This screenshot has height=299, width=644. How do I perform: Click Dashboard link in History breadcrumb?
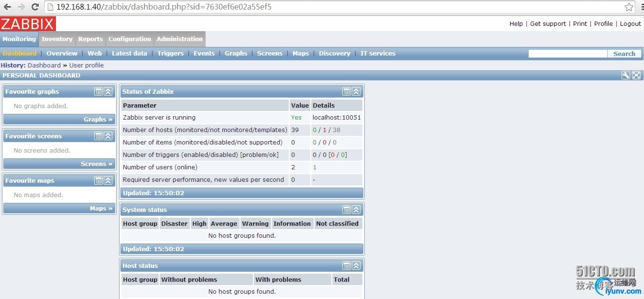(x=44, y=65)
